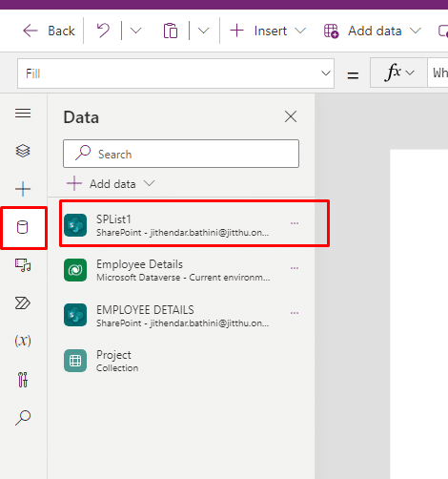Click the Dataverse icon for Employee Details
This screenshot has width=448, height=479.
75,270
